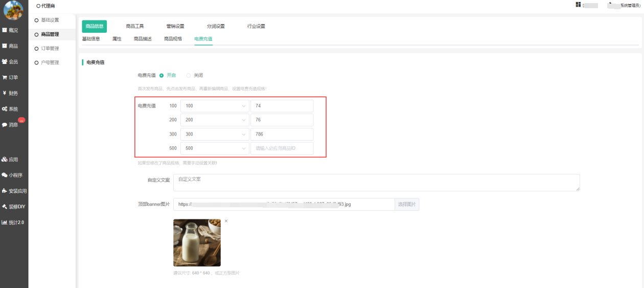Switch to the 商品规格 sub-tab

[x=173, y=39]
